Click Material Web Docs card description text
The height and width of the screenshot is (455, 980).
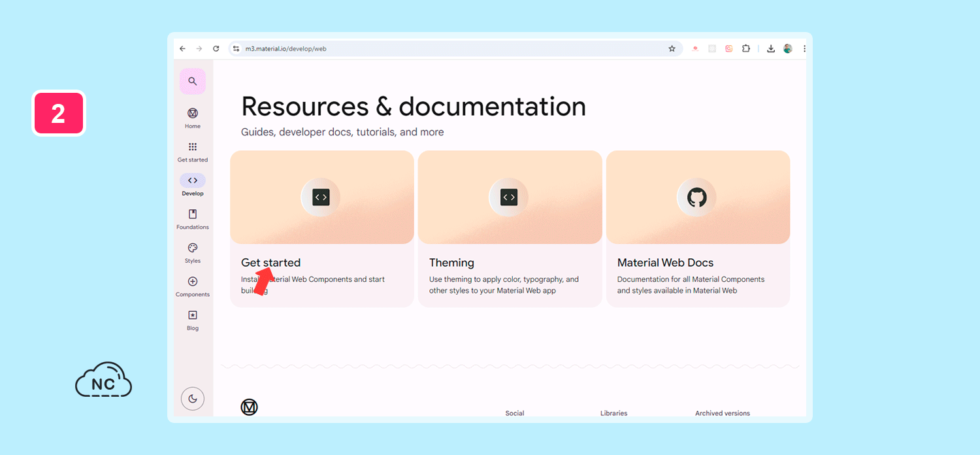691,285
